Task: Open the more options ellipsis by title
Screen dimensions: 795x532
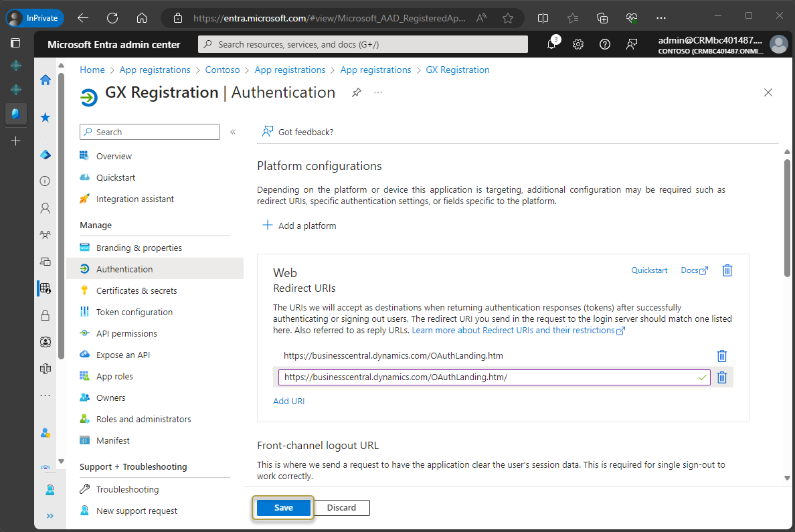Action: point(378,93)
